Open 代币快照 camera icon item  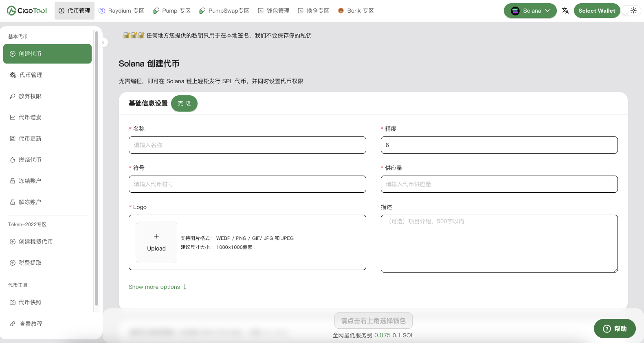pyautogui.click(x=30, y=302)
